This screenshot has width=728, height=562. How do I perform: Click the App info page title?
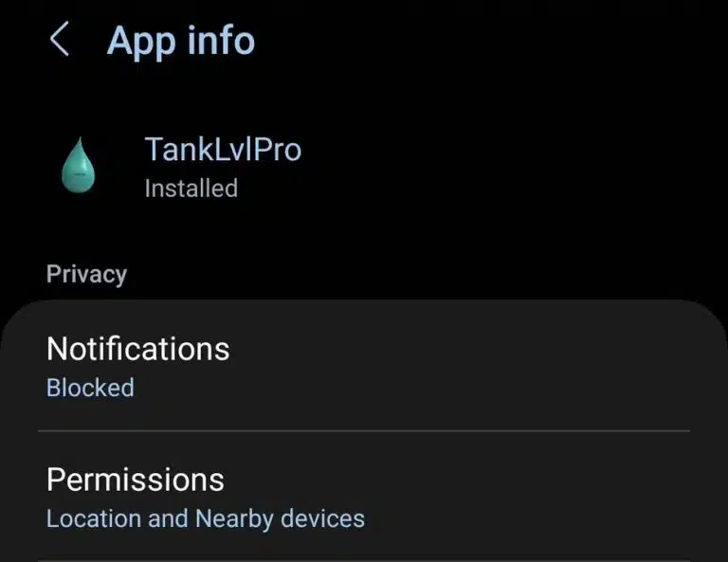coord(181,41)
